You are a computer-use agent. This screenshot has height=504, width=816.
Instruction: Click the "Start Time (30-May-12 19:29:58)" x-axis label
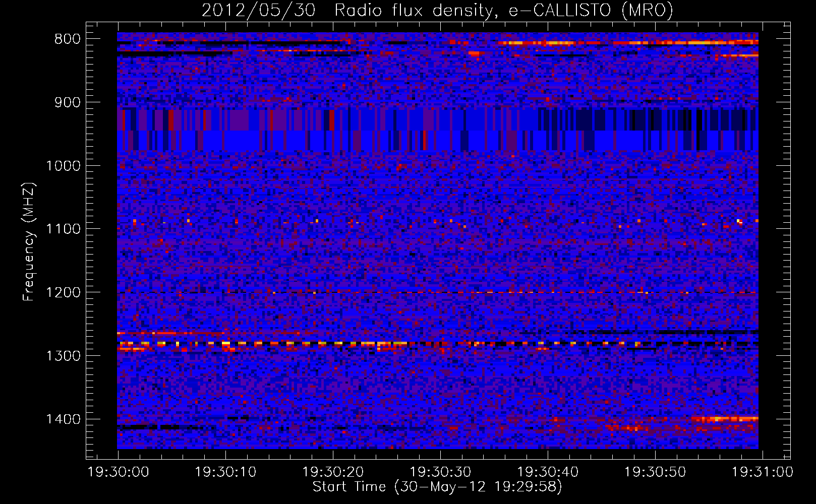[437, 487]
